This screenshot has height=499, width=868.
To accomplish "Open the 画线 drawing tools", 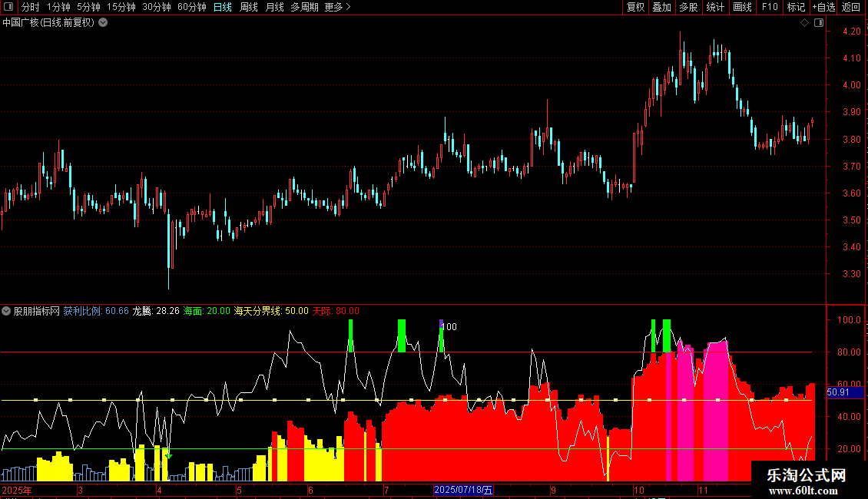I will [742, 7].
